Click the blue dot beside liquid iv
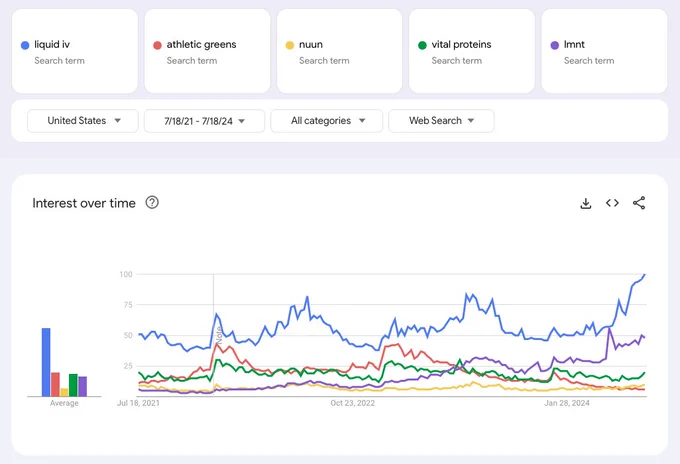The width and height of the screenshot is (680, 464). coord(25,45)
